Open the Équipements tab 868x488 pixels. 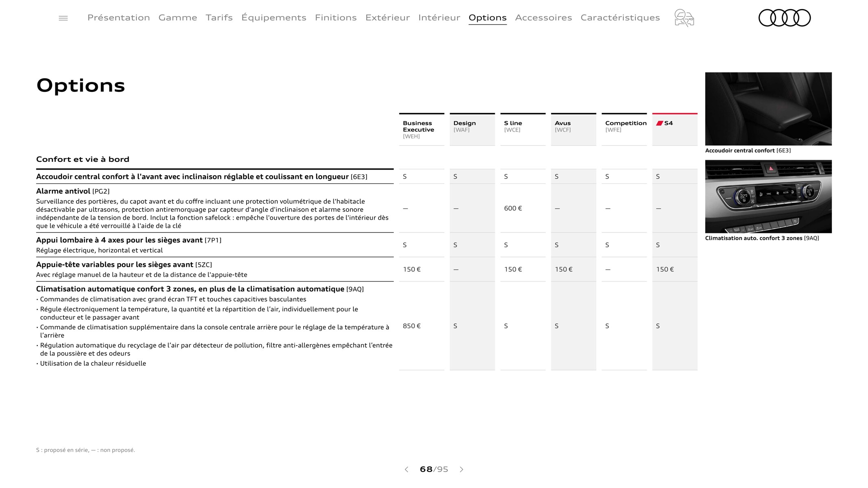tap(274, 17)
